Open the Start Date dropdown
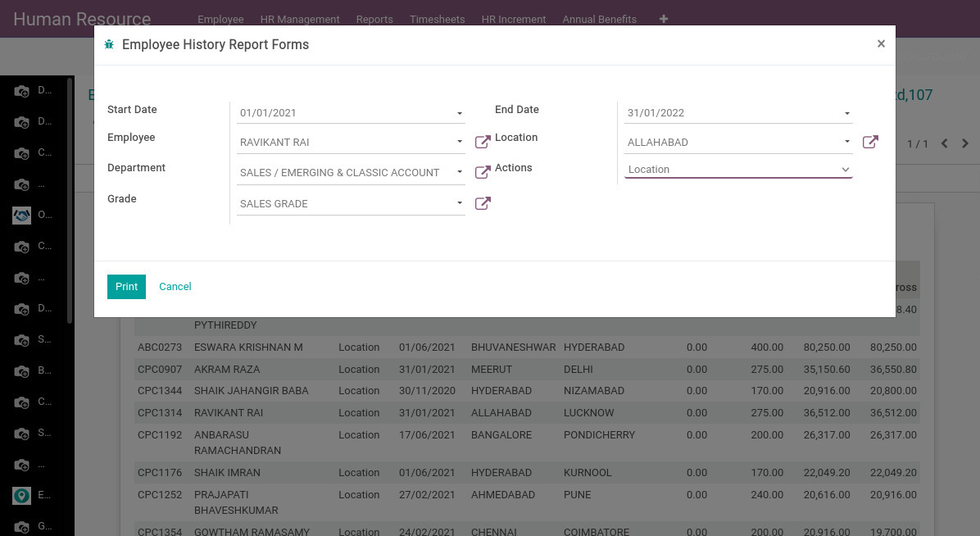The image size is (980, 536). click(460, 113)
